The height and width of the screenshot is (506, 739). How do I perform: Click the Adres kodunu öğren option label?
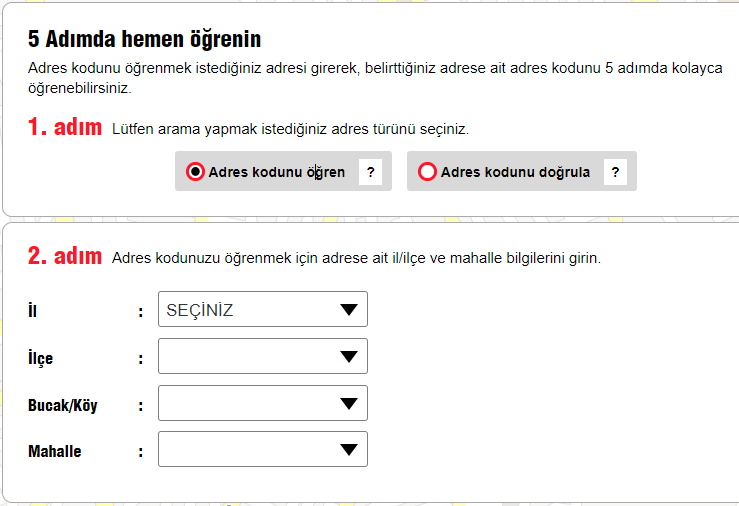[277, 172]
